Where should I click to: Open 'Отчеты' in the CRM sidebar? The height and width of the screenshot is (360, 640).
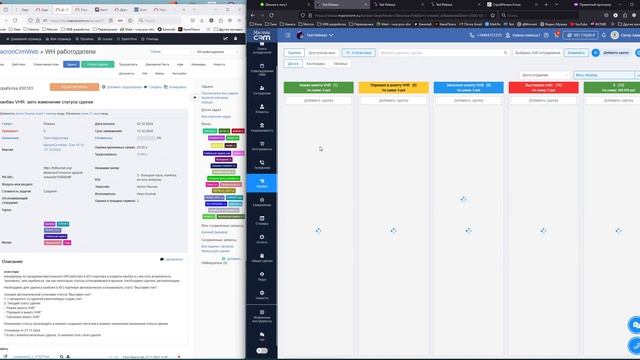(262, 239)
